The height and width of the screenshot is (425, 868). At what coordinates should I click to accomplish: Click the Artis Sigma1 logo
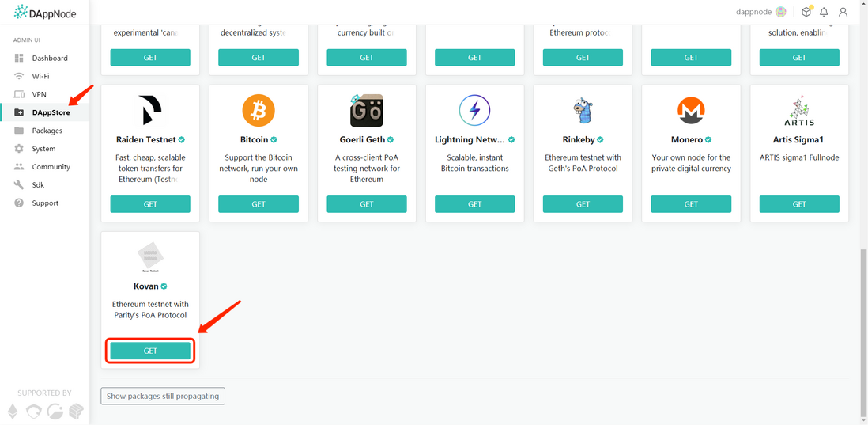798,112
